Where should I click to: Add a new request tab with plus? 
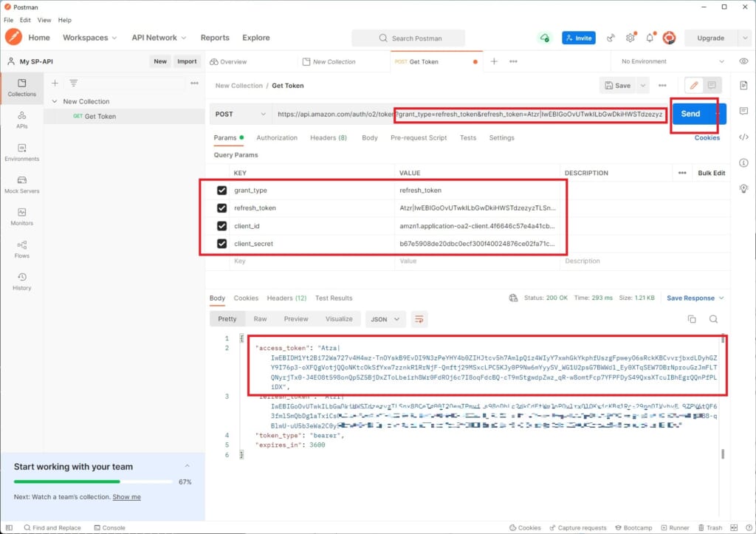pyautogui.click(x=494, y=61)
